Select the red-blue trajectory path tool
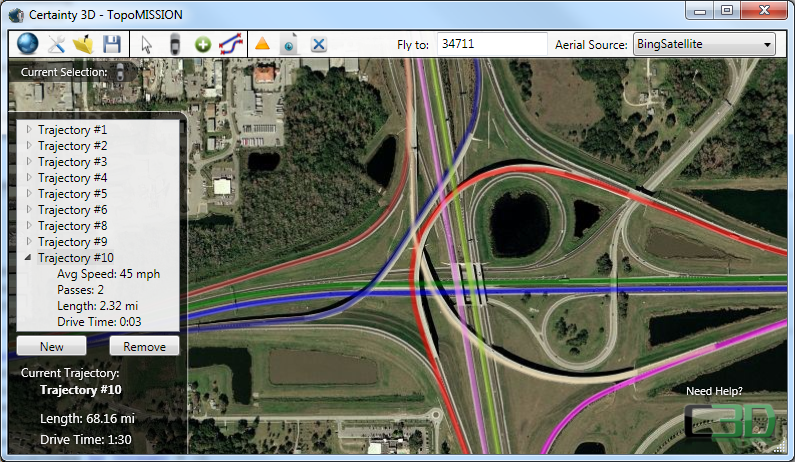Image resolution: width=795 pixels, height=462 pixels. [230, 44]
